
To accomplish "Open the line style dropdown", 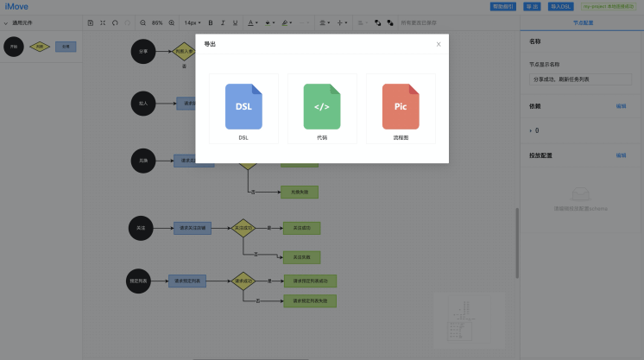I will [x=304, y=23].
